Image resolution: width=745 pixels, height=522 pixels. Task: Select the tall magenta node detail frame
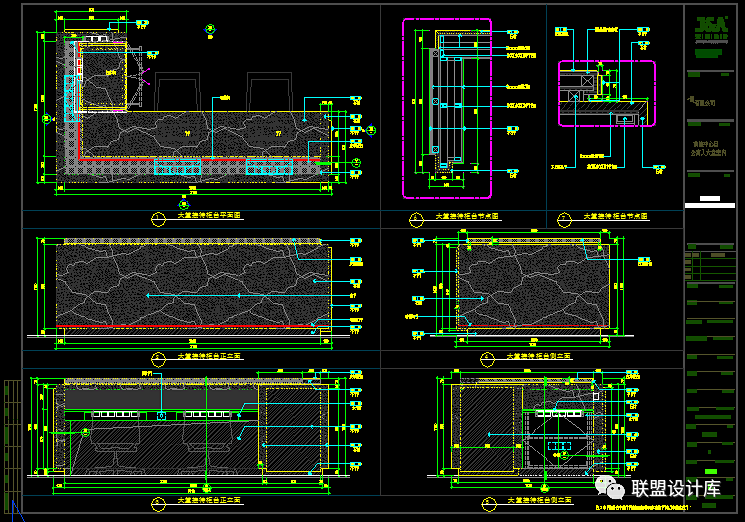447,108
